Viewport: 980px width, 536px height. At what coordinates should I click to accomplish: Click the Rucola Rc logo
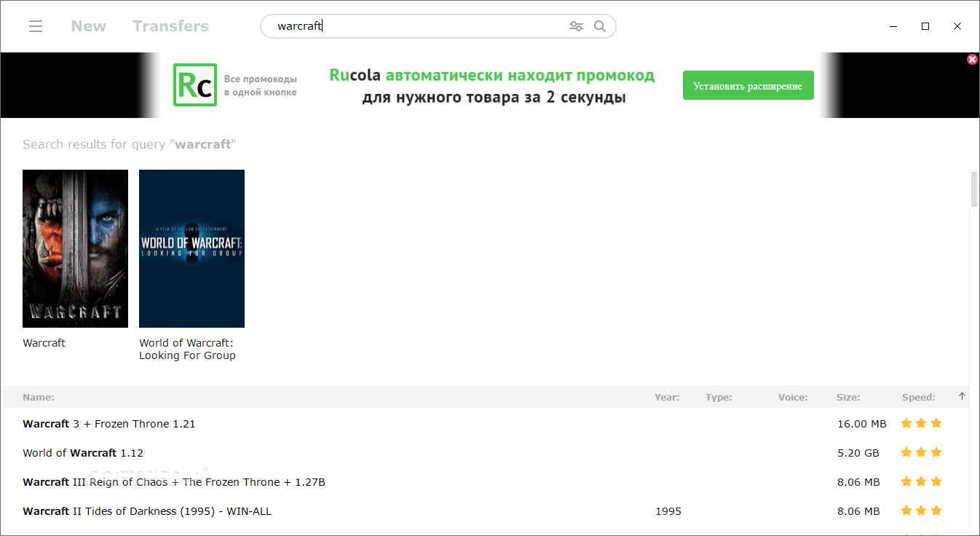click(195, 85)
